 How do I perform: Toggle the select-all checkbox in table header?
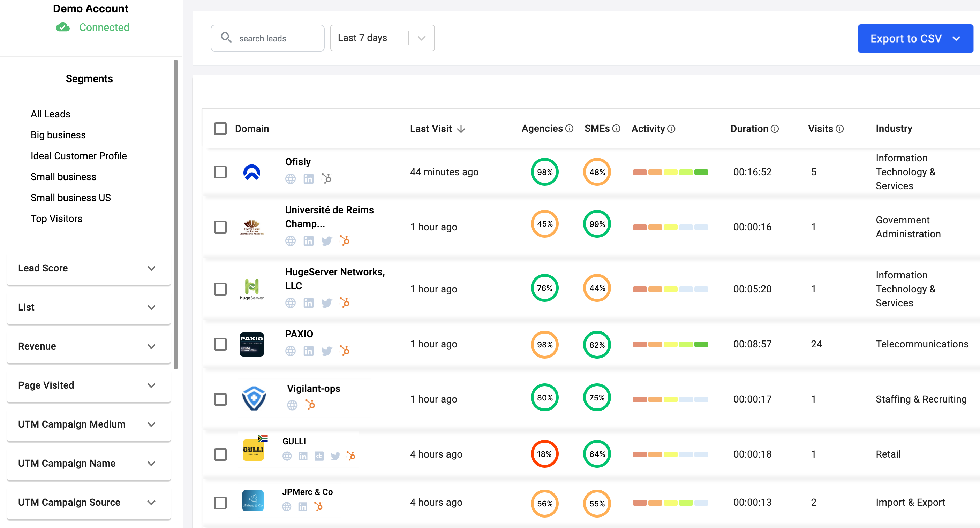pos(220,129)
